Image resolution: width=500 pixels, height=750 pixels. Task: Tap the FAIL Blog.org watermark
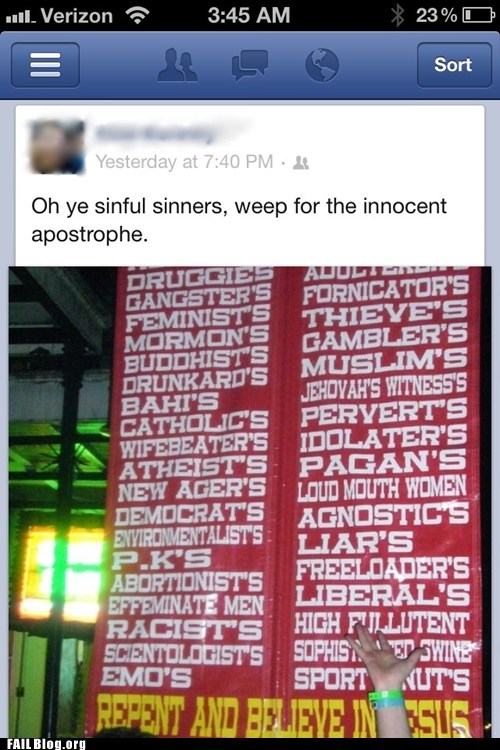[46, 743]
